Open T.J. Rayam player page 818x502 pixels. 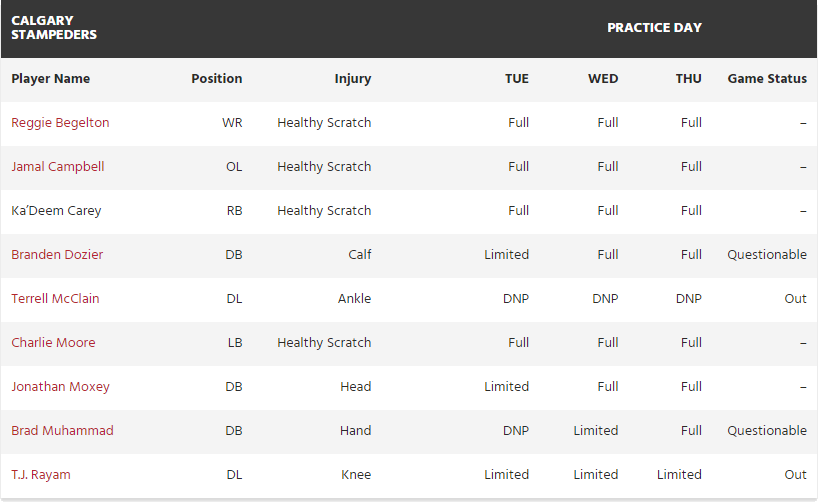[x=41, y=475]
